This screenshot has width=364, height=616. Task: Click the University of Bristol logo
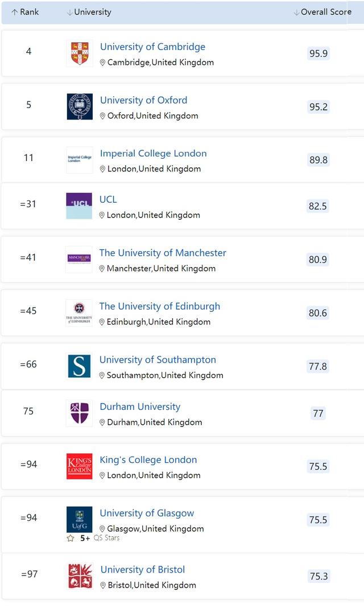80,576
